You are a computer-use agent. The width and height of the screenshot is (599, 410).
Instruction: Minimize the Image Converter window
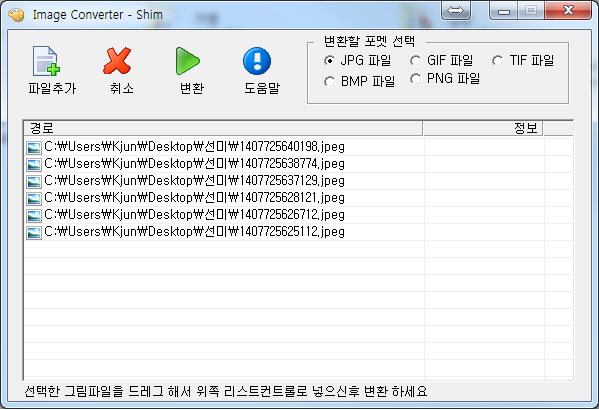pos(503,10)
